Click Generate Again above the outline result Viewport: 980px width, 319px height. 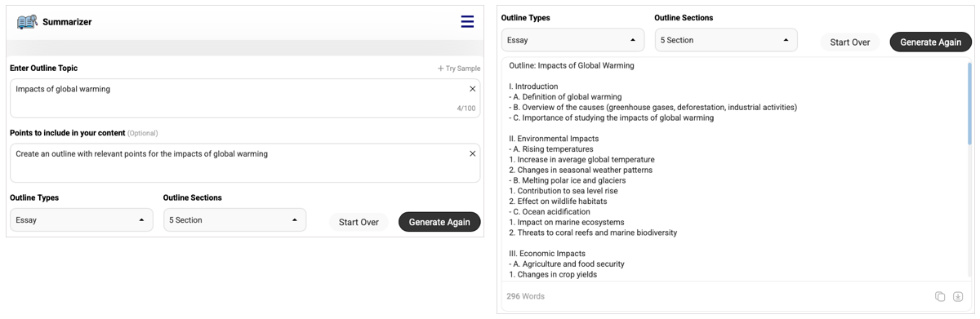pyautogui.click(x=931, y=42)
